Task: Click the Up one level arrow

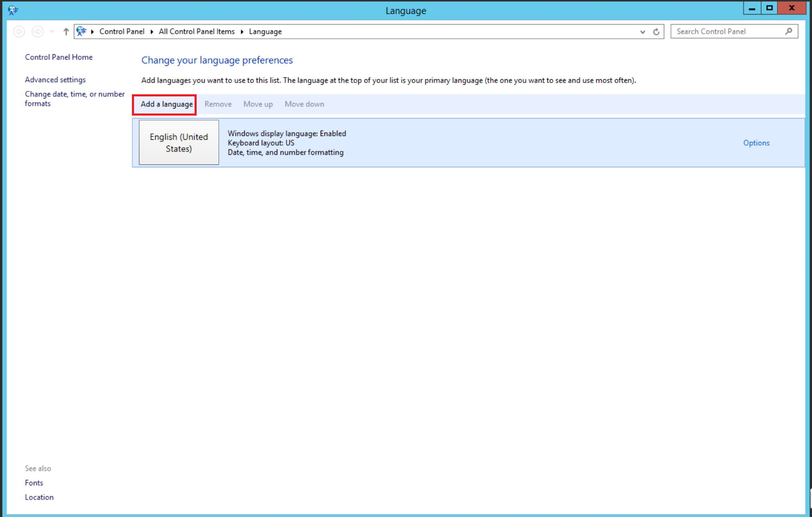Action: coord(66,31)
